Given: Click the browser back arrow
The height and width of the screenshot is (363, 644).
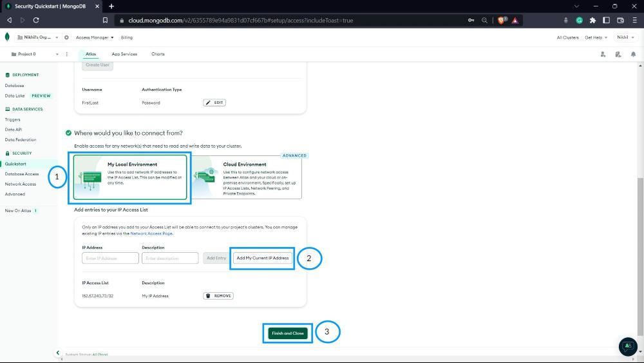Looking at the screenshot, I should (x=9, y=20).
